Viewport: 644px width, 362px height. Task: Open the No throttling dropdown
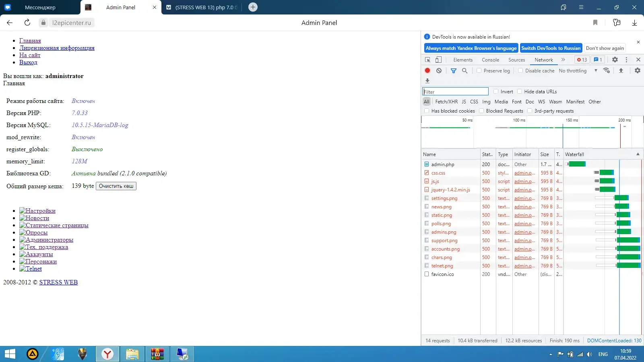click(578, 70)
